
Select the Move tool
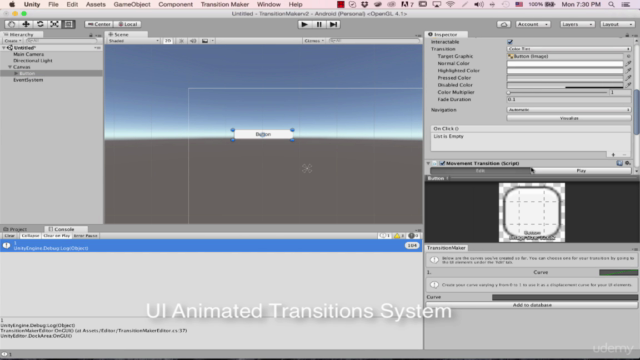point(26,24)
